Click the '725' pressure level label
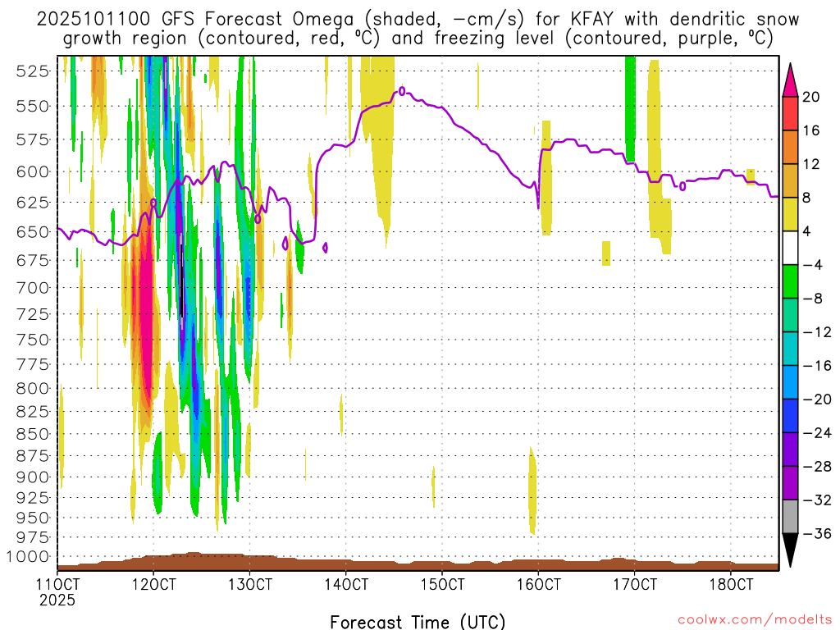Viewport: 840px width, 630px height. click(33, 314)
